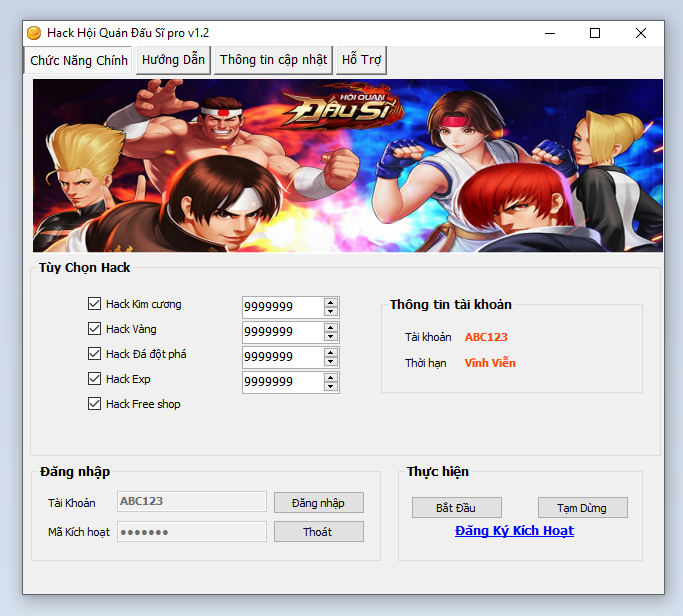683x616 pixels.
Task: Increase the Hack Kim cương value
Action: (330, 302)
